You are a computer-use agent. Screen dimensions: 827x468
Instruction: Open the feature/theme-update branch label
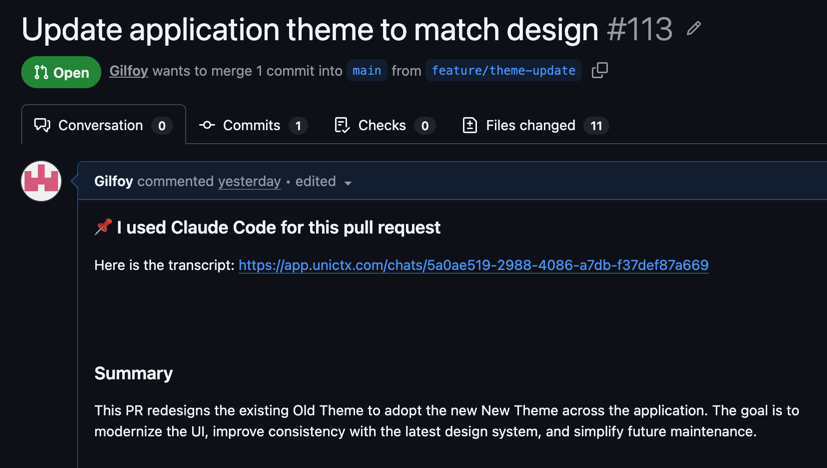pyautogui.click(x=504, y=70)
